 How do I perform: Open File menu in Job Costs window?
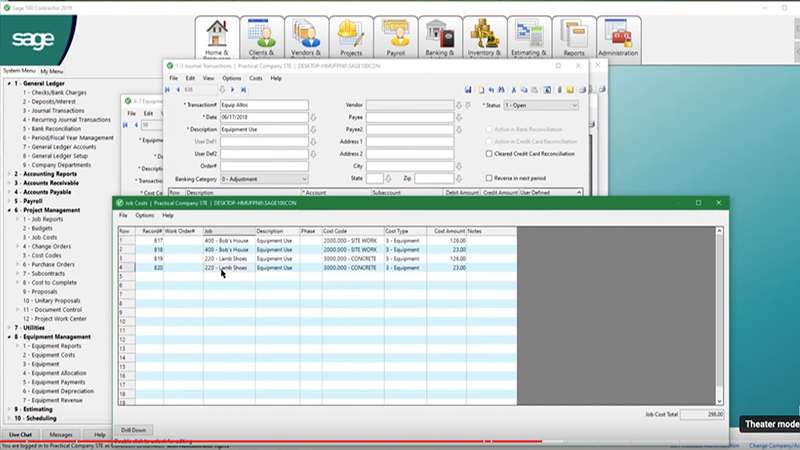(123, 215)
